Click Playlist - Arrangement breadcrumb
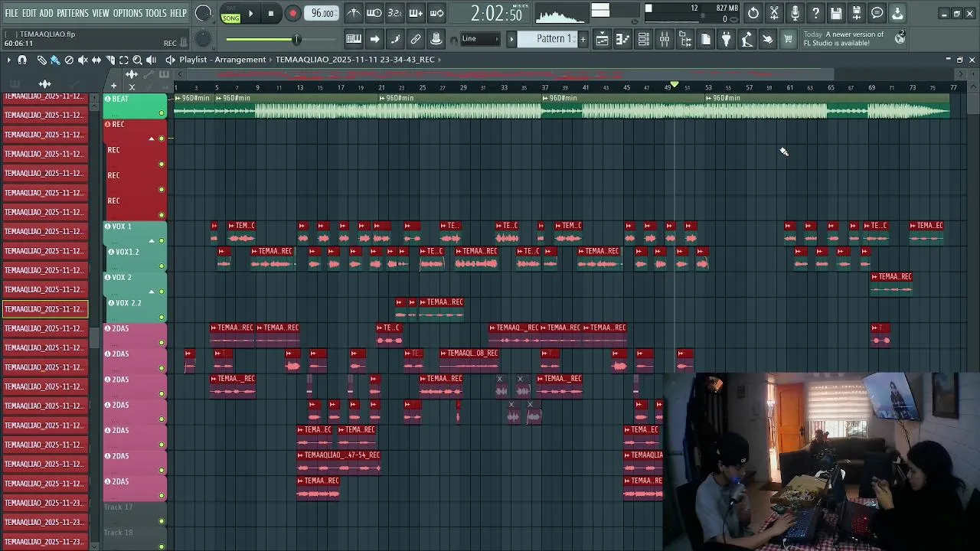The width and height of the screenshot is (980, 551). coord(223,60)
